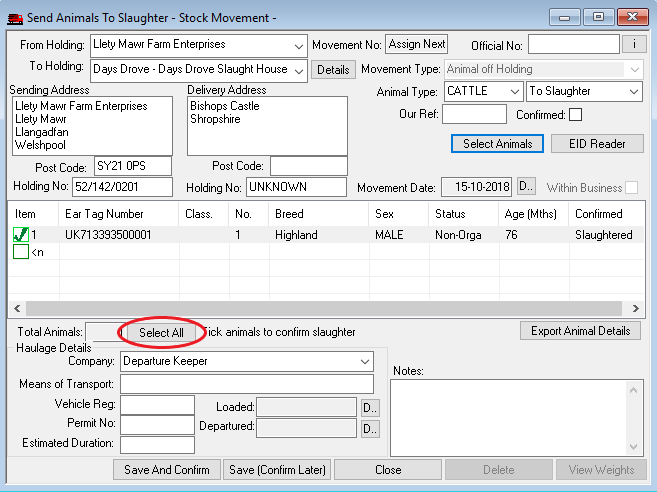The height and width of the screenshot is (492, 657).
Task: Click the Notes scroll down arrow
Action: tap(633, 447)
